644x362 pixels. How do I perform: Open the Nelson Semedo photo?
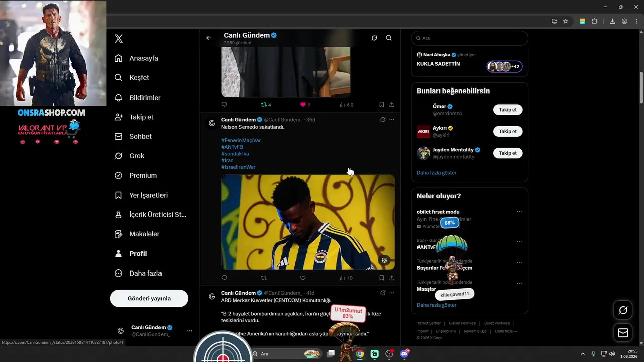308,222
